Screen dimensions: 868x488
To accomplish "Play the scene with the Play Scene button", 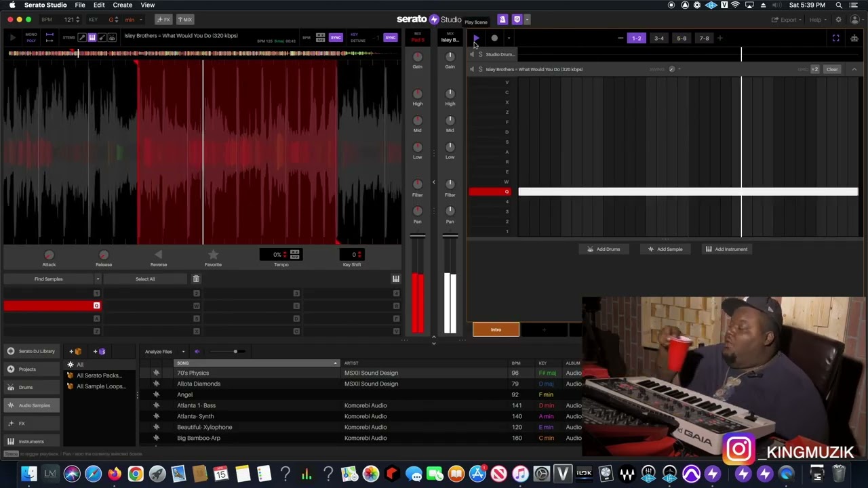I will (476, 38).
